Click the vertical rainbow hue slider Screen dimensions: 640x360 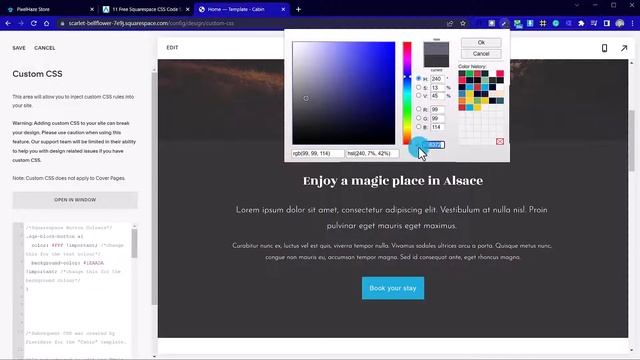(407, 93)
